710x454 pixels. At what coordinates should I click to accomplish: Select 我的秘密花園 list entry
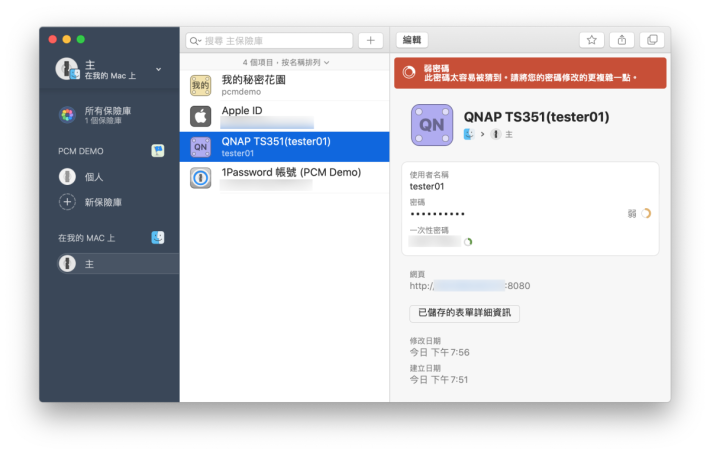point(284,86)
